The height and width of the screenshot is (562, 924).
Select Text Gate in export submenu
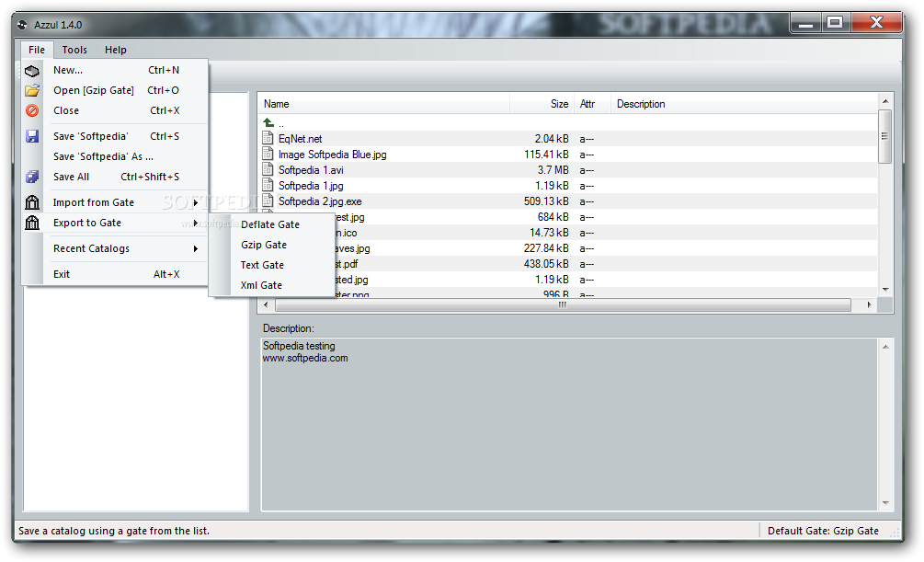[x=272, y=265]
